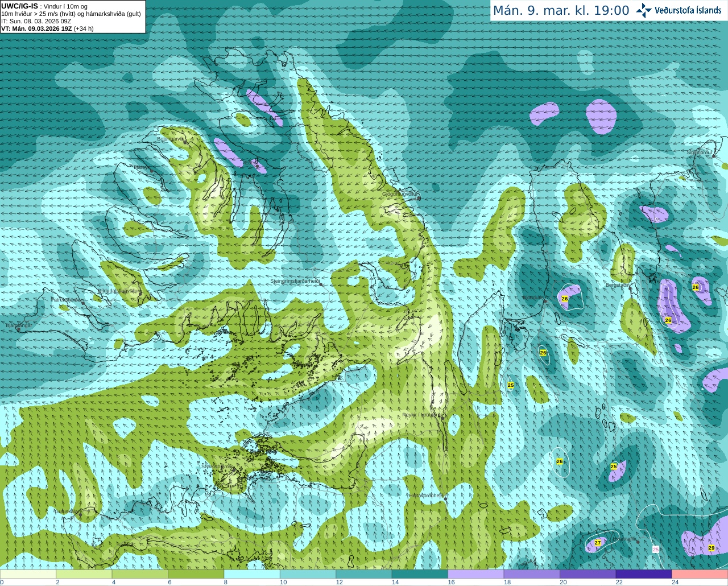Click the white boxed 25 contour label
The image size is (728, 586).
pos(656,550)
